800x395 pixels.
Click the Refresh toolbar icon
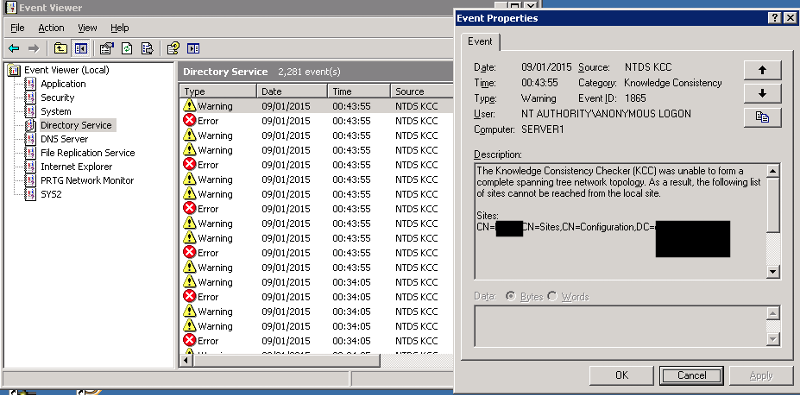127,48
